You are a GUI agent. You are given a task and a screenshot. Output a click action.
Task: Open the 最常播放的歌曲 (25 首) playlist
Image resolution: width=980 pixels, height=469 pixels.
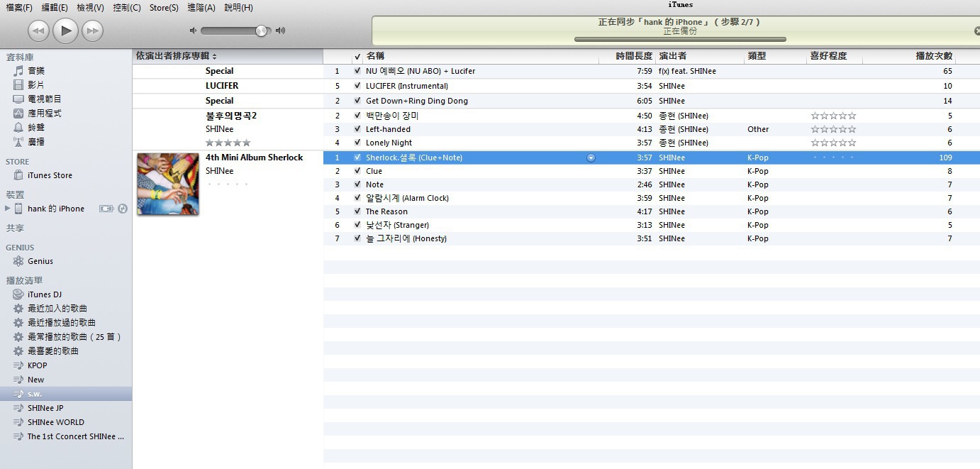pos(74,337)
